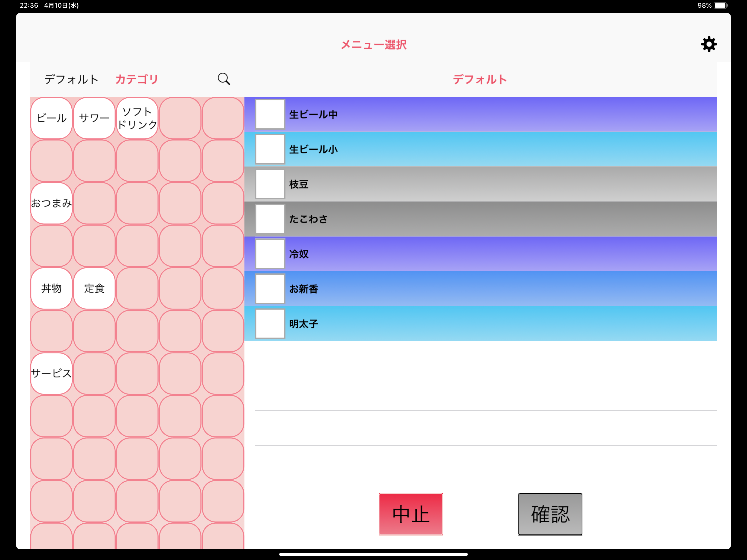Select the サービス category
Viewport: 747px width, 560px height.
point(51,373)
